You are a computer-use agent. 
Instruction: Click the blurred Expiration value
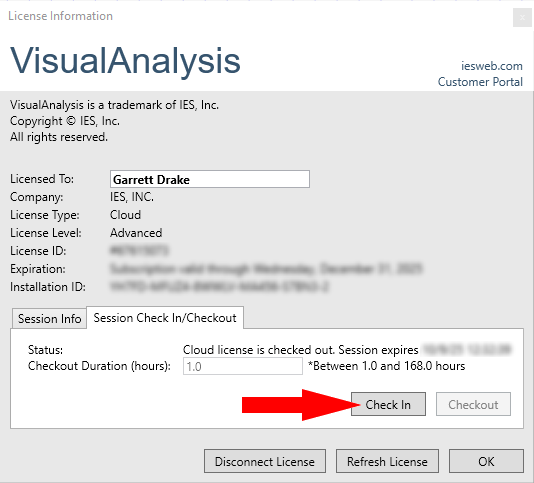(x=266, y=269)
